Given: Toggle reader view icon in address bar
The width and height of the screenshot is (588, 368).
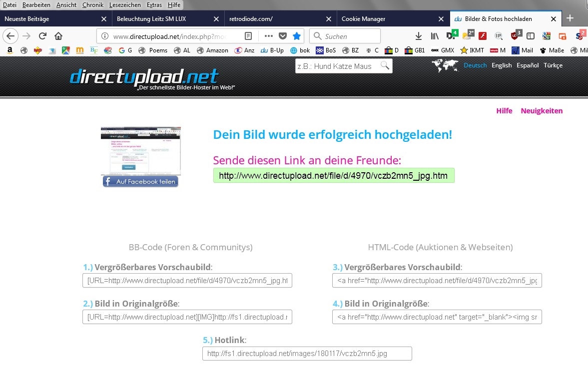Looking at the screenshot, I should coord(248,36).
